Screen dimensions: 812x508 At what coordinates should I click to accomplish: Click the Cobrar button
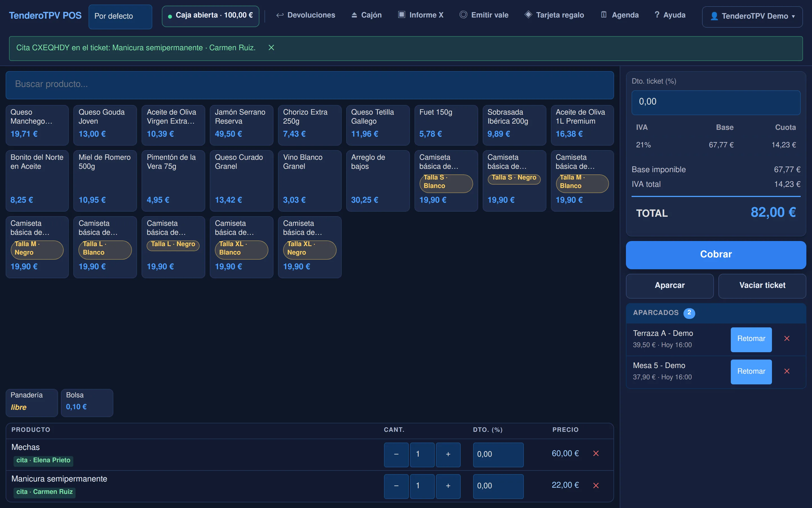pyautogui.click(x=716, y=255)
